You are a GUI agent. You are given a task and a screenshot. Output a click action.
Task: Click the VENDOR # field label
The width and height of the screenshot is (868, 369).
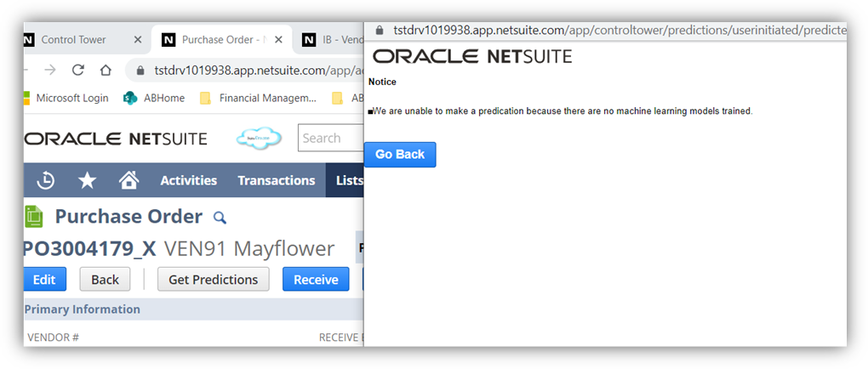coord(53,337)
